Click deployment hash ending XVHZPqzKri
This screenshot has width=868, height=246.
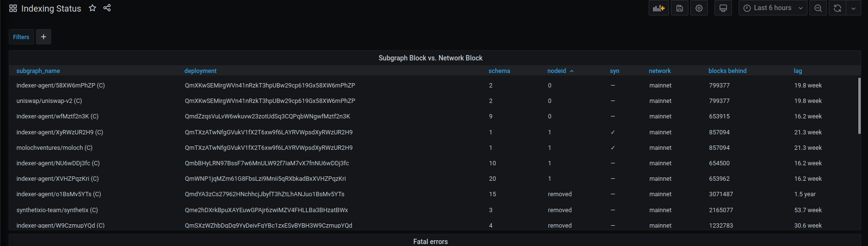[265, 179]
